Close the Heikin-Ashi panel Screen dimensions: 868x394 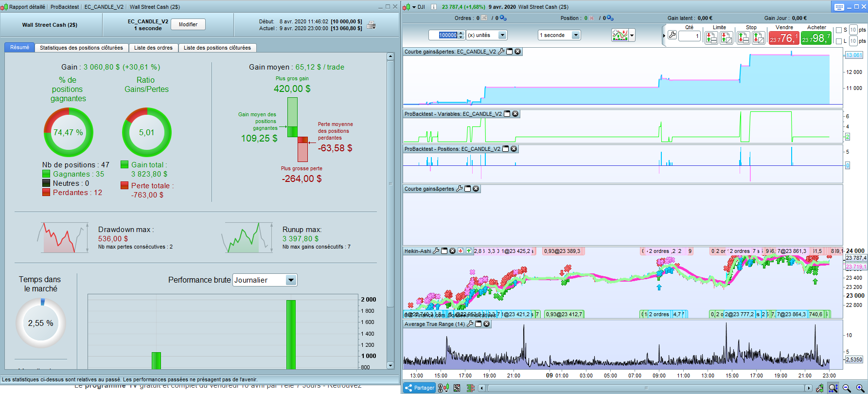(x=452, y=251)
